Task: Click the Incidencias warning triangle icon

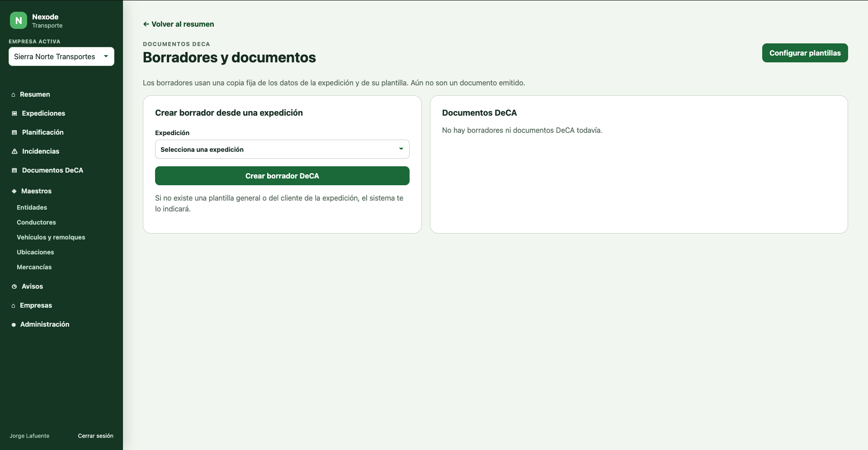Action: pos(14,151)
